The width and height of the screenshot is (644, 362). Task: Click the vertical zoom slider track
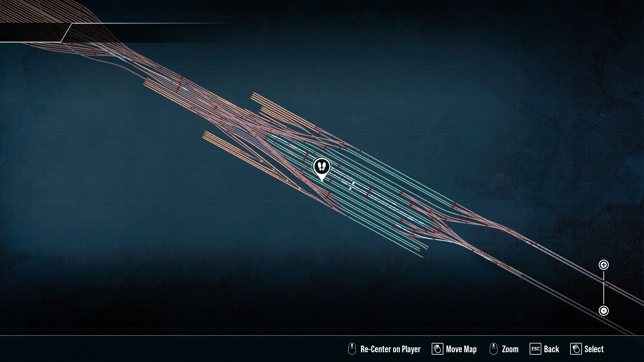click(x=603, y=288)
